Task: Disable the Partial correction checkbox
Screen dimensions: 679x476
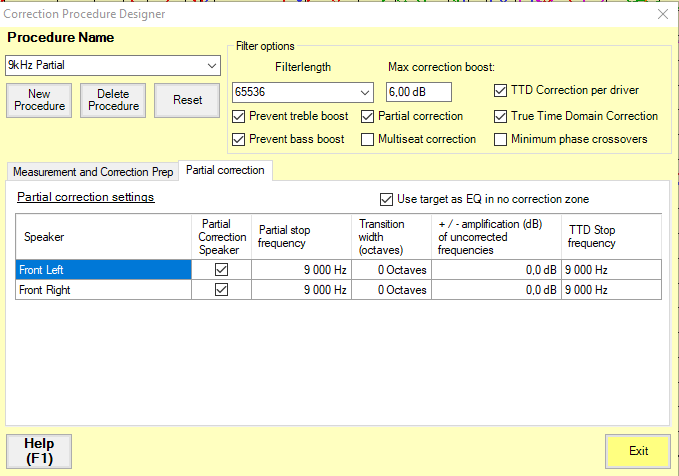Action: (x=368, y=116)
